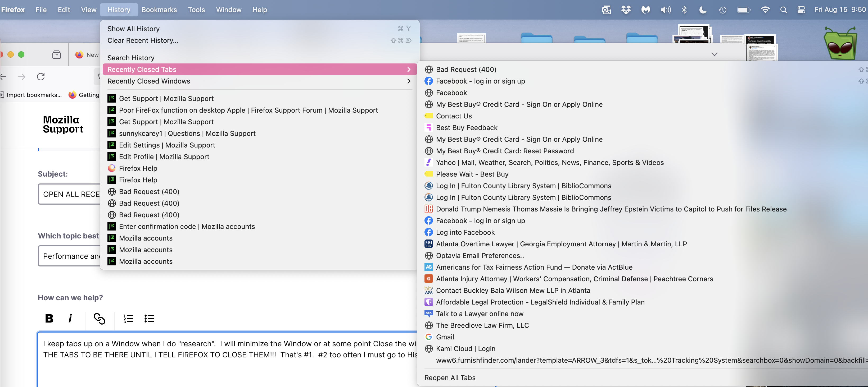Toggle Bluetooth from the menu bar
868x387 pixels.
tap(684, 10)
